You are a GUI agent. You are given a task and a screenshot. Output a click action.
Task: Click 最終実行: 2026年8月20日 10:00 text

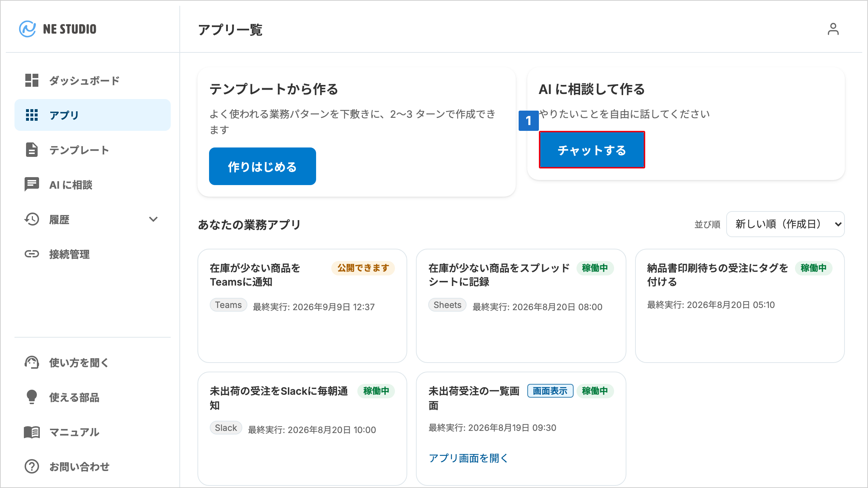click(312, 430)
